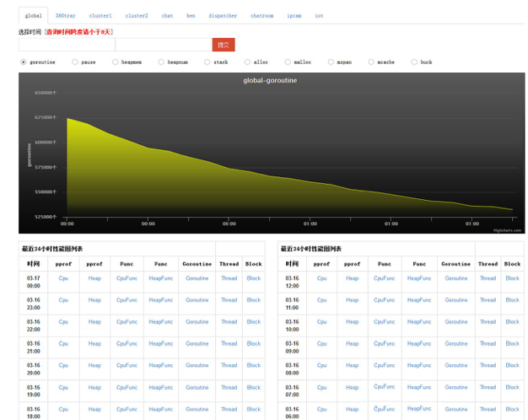Click Thread link in 03-16 10:00 row
528x420 pixels.
pos(488,321)
